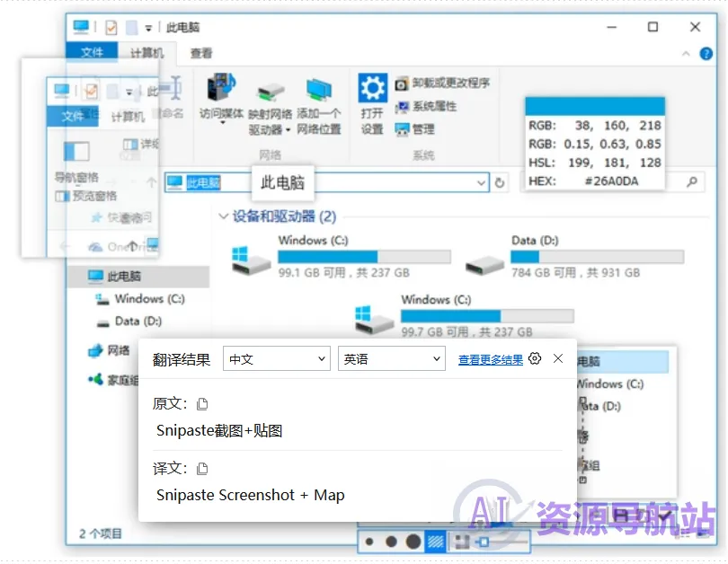The width and height of the screenshot is (728, 564).
Task: Copy the translated text next to 译文
Action: [202, 469]
